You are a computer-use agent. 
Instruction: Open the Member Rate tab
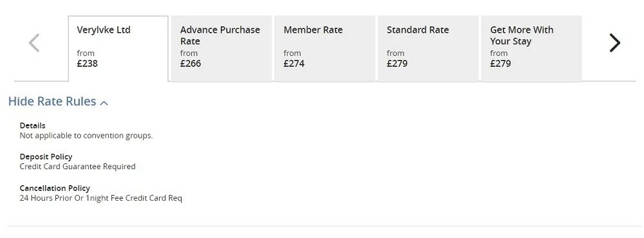(325, 49)
